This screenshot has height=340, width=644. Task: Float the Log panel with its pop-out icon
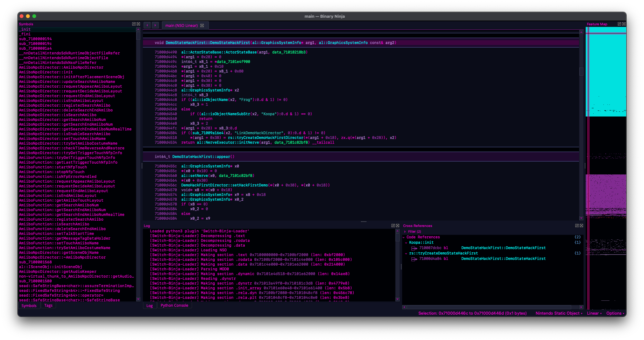click(x=393, y=226)
